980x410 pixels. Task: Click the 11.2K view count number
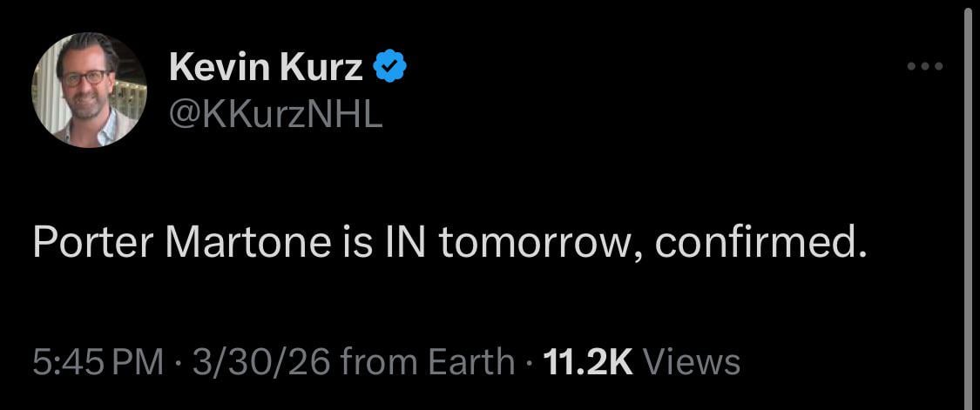(x=587, y=362)
